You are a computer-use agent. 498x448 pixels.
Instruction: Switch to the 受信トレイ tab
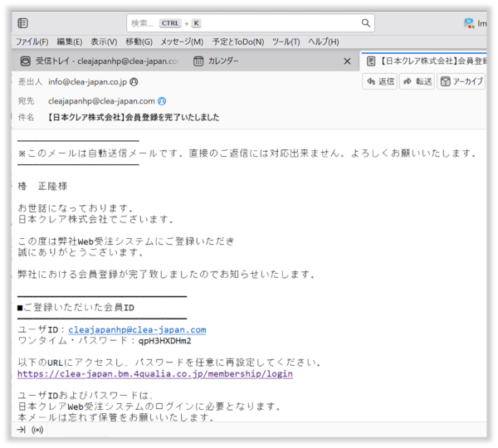(100, 61)
